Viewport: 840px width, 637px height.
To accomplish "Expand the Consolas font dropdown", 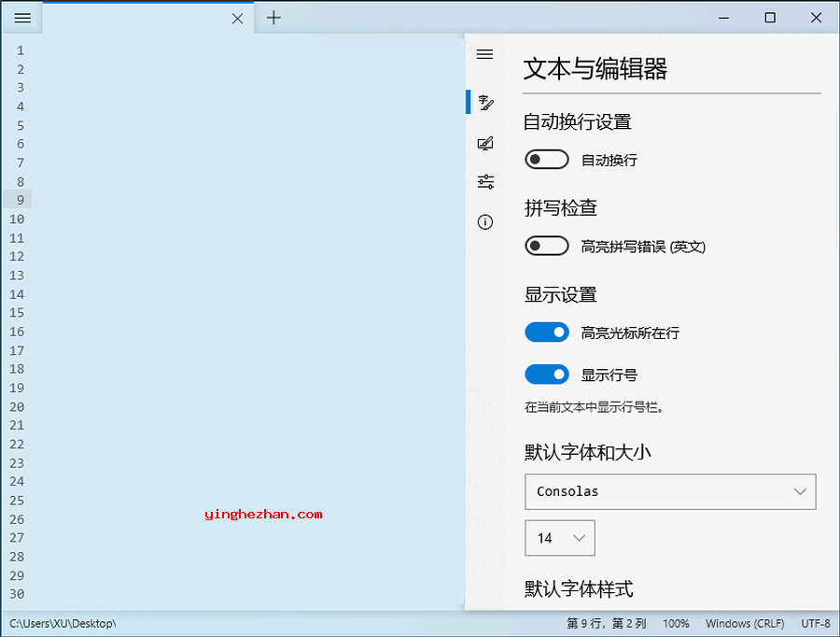I will pos(669,491).
